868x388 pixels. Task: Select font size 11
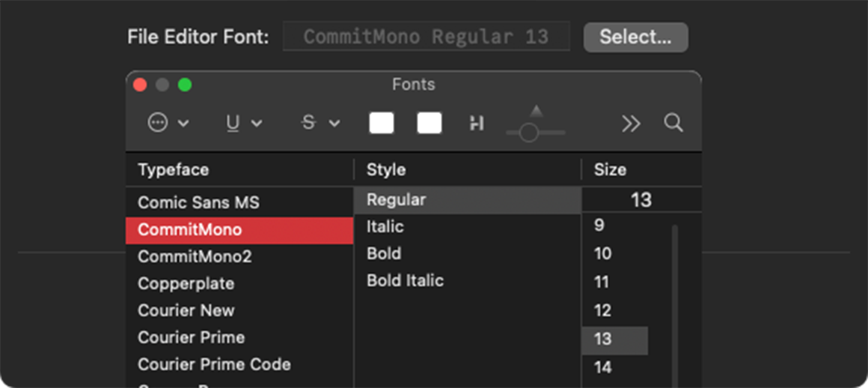[615, 282]
